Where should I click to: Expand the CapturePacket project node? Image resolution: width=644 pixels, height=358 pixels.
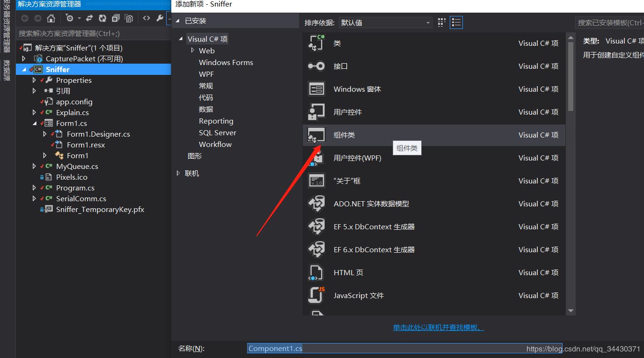(x=24, y=58)
